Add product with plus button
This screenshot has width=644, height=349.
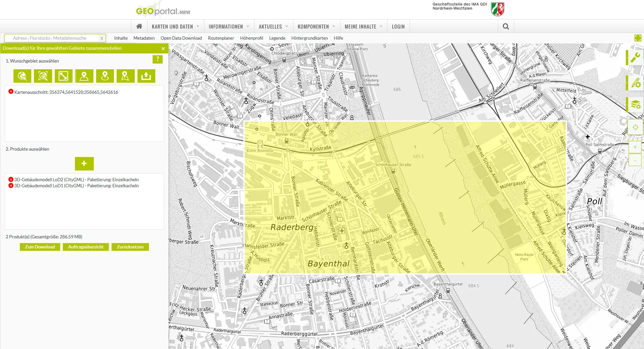coord(84,163)
